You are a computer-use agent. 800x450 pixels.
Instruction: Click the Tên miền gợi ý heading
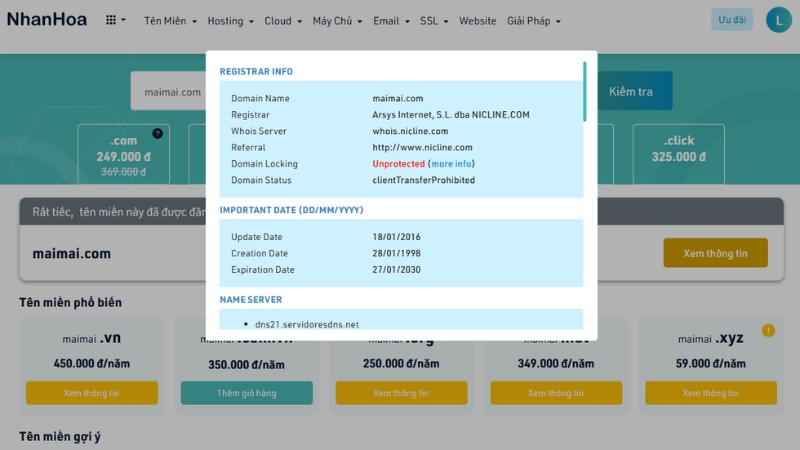click(x=60, y=437)
